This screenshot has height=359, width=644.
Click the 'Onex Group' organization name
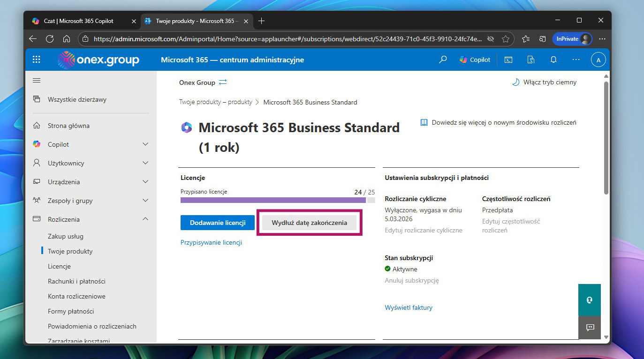tap(197, 82)
